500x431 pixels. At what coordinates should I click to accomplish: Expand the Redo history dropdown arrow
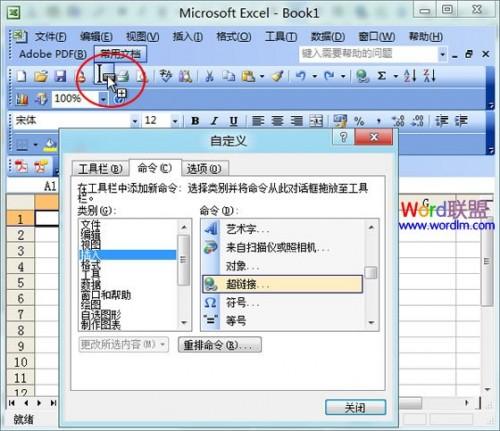pos(343,76)
